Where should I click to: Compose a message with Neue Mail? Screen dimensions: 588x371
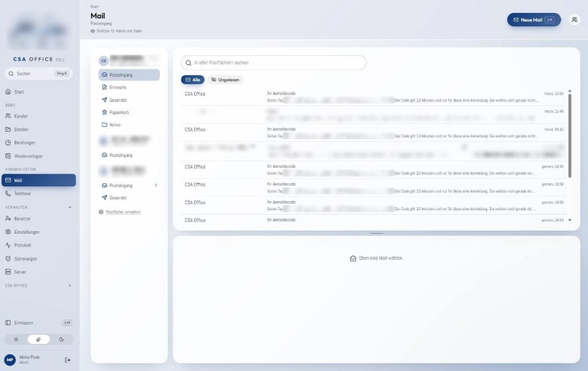pyautogui.click(x=533, y=20)
